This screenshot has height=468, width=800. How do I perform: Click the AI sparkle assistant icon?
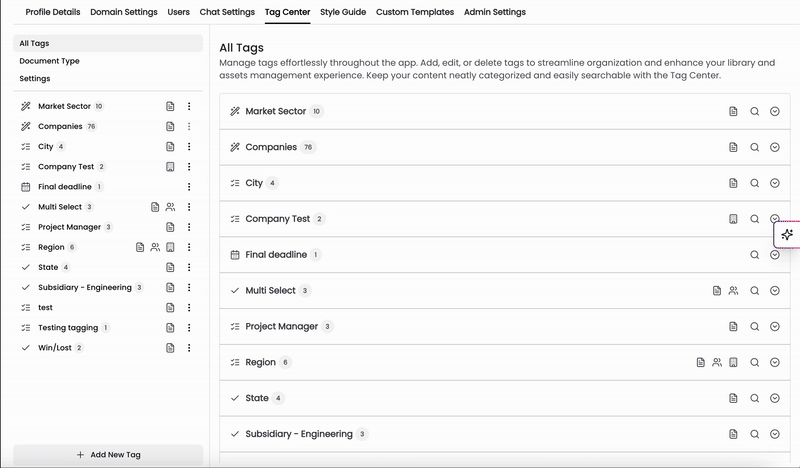coord(787,235)
